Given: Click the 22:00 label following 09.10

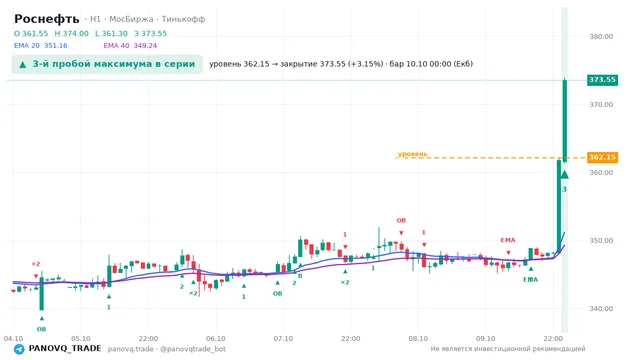Looking at the screenshot, I should pyautogui.click(x=553, y=338).
